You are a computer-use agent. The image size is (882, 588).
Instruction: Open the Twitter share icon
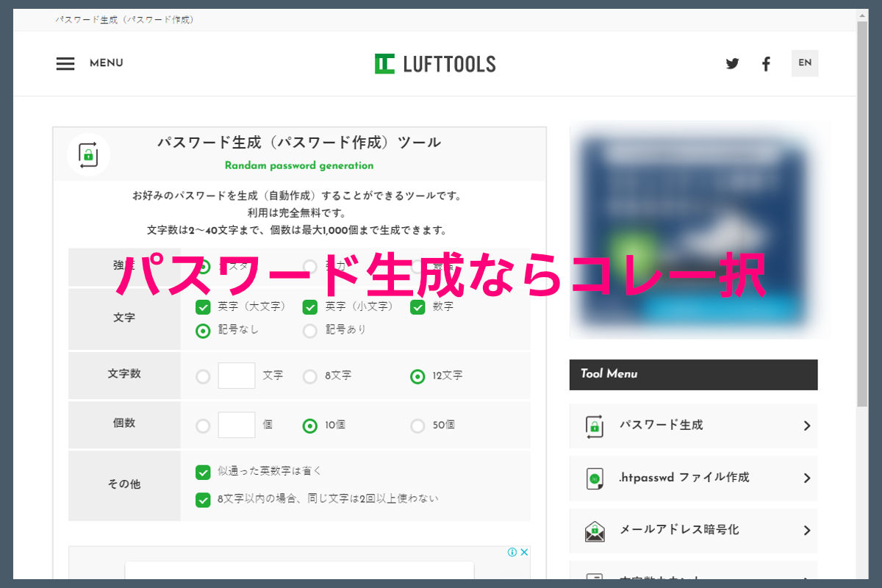click(x=732, y=64)
